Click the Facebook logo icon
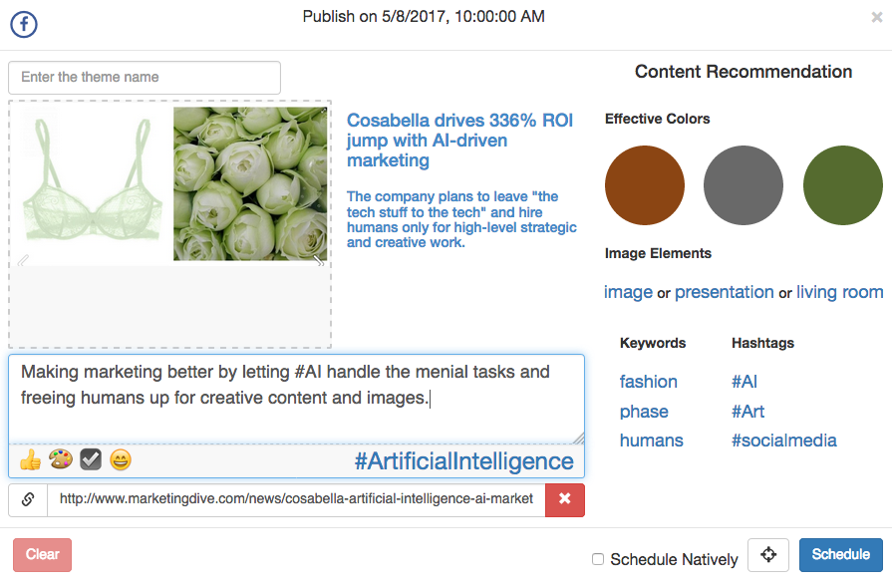This screenshot has height=588, width=892. coord(23,24)
